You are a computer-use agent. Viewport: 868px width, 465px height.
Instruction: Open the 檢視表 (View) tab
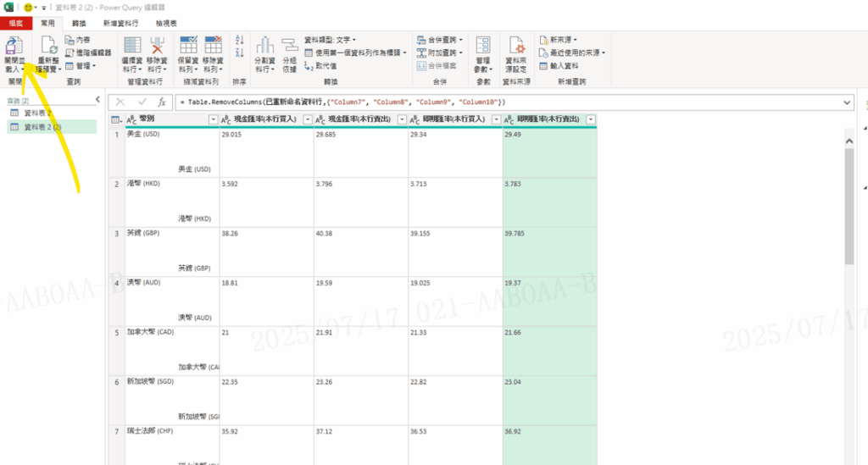point(166,24)
